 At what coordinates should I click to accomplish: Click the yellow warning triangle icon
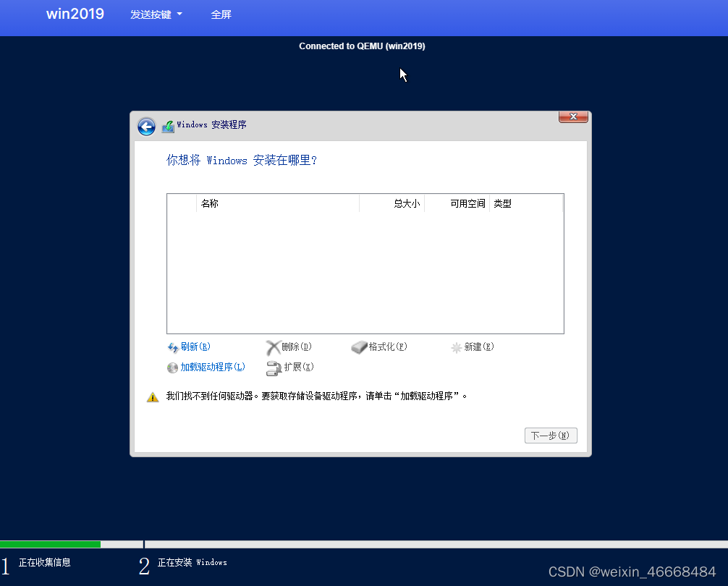tap(153, 397)
